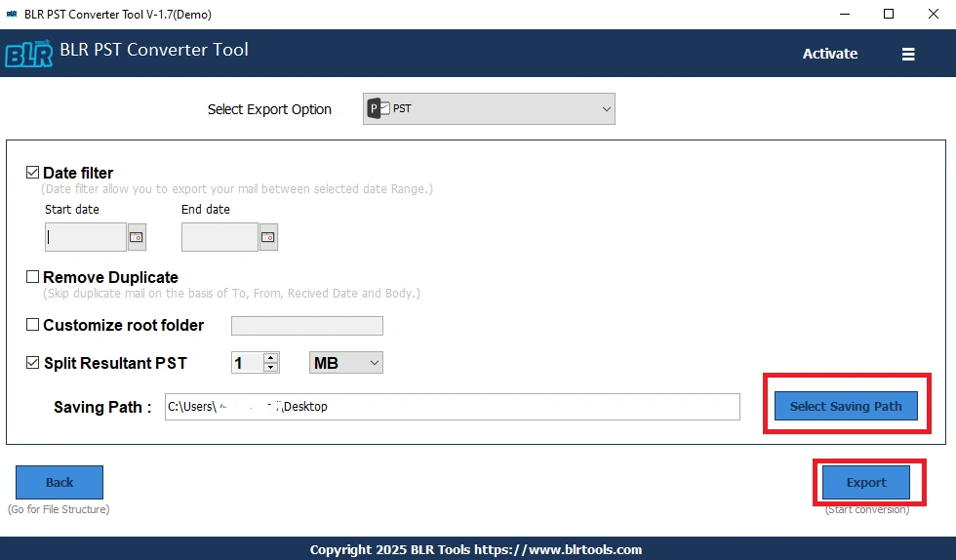Enable the Remove Duplicate checkbox
This screenshot has width=956, height=560.
[33, 277]
